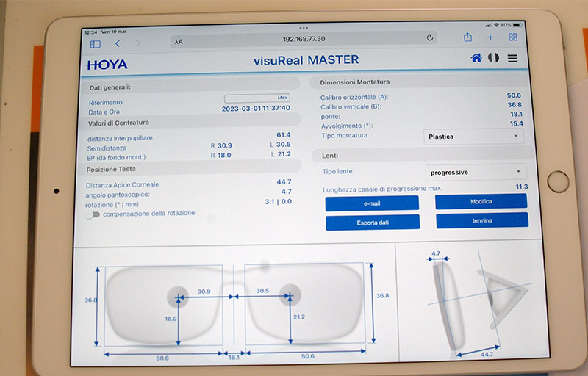Open Safari sidebar panel icon

[x=96, y=44]
